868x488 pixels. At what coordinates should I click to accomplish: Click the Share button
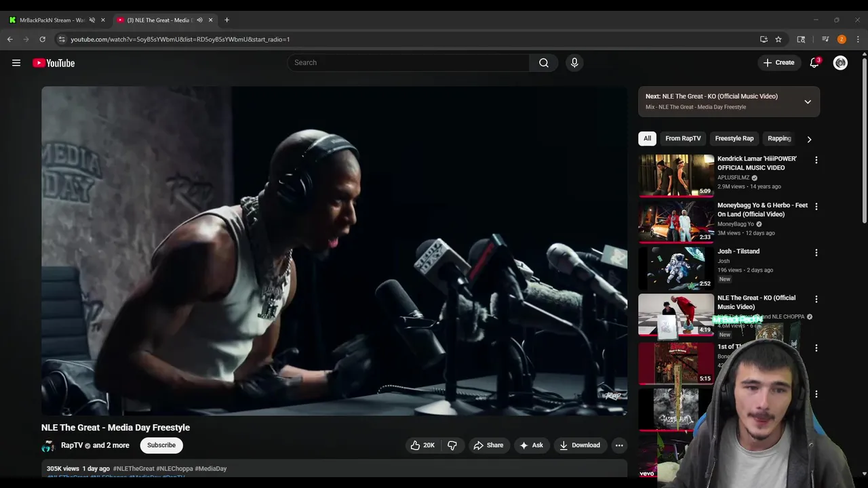coord(488,445)
